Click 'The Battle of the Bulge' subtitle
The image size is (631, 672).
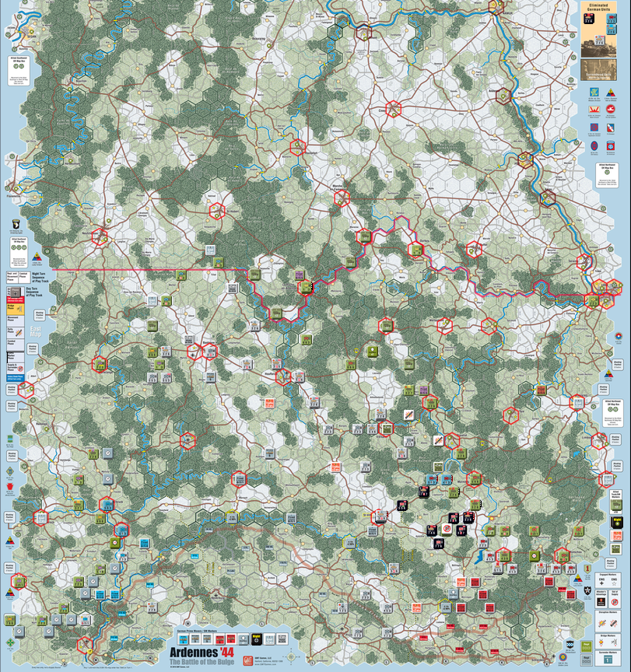[202, 662]
